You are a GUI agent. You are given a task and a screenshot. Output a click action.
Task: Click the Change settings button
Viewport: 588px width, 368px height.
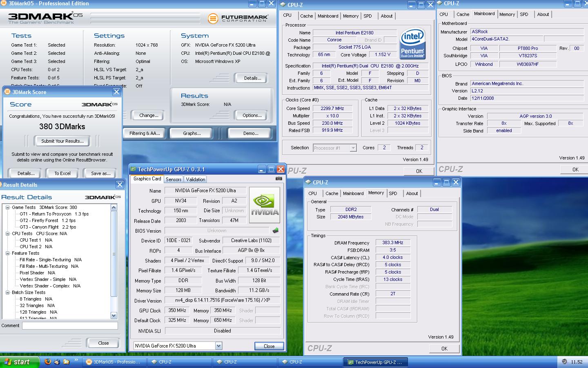149,115
